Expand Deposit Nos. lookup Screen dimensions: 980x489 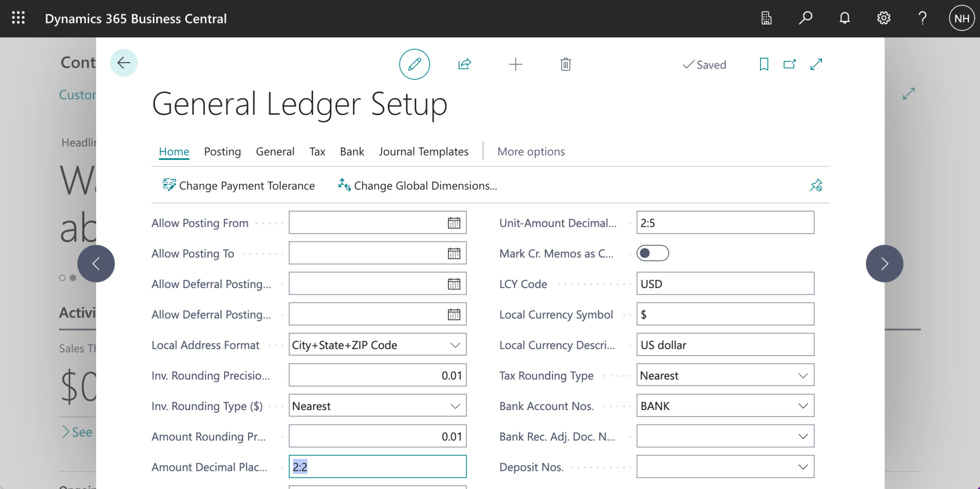click(803, 467)
